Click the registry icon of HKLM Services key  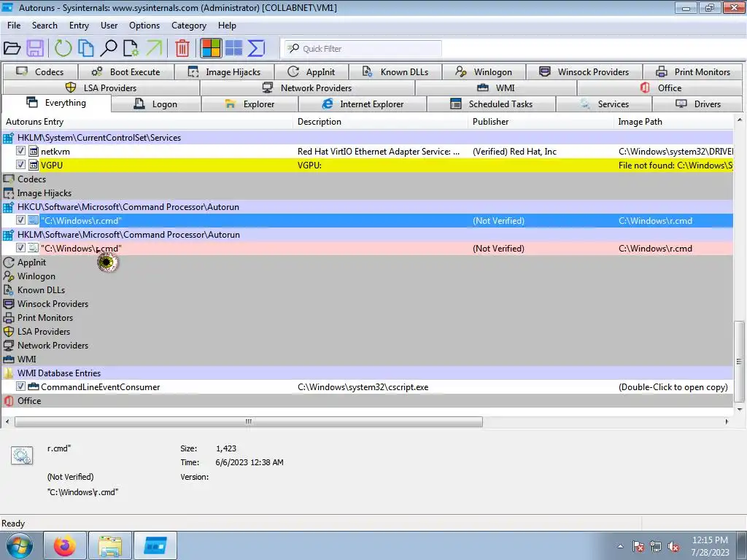pos(8,138)
